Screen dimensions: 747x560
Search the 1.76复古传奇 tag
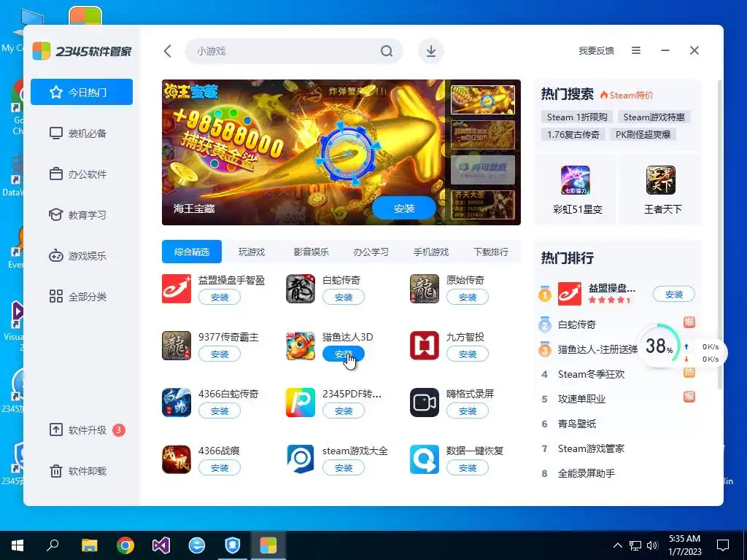573,135
